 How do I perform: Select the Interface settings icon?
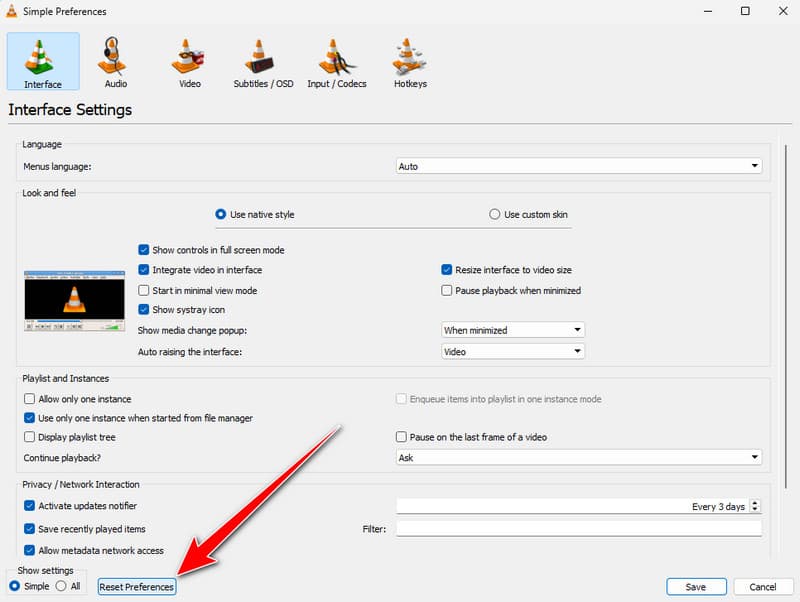(x=42, y=60)
